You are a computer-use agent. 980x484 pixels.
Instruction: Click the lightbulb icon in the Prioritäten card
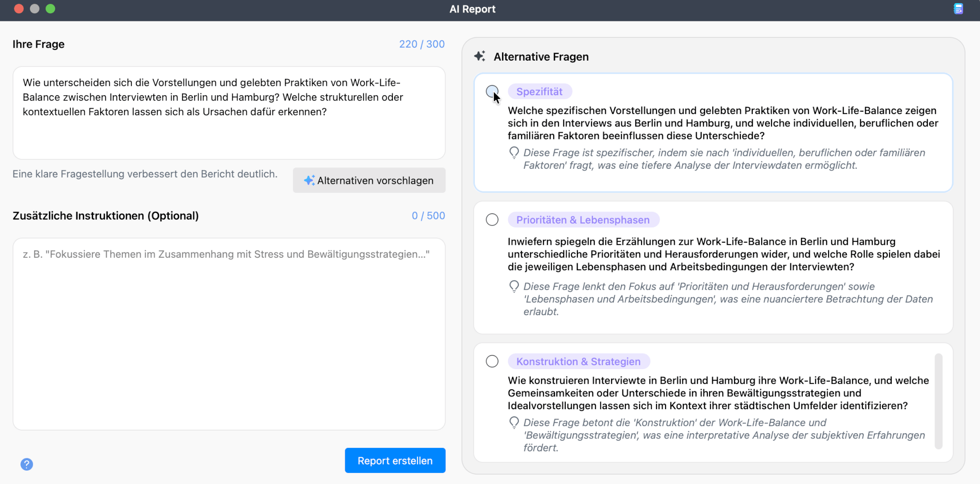point(514,286)
